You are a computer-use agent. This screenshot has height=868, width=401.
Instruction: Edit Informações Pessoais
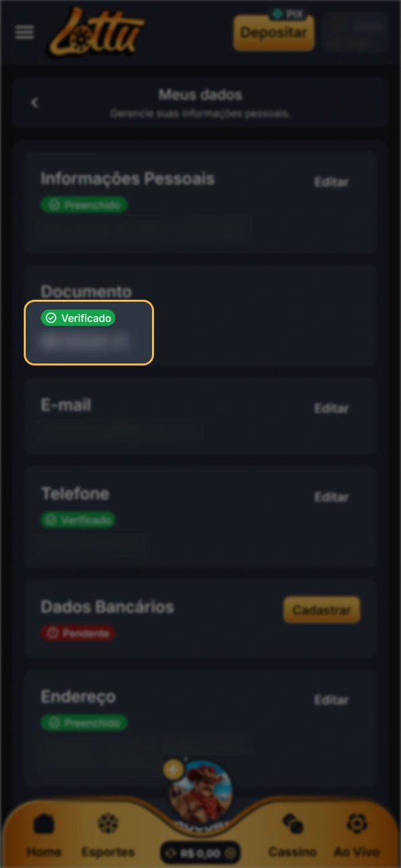click(331, 182)
